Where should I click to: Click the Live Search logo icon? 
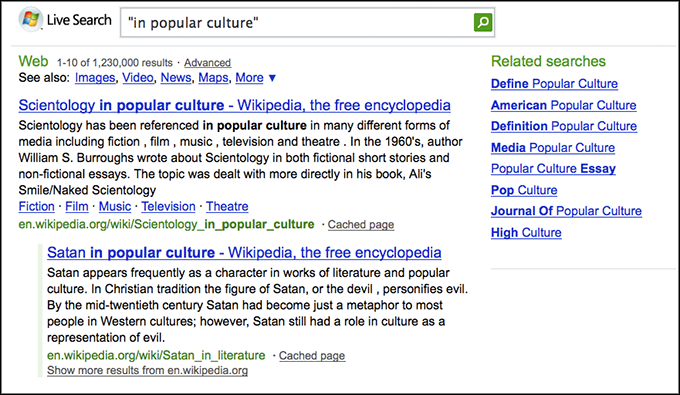coord(30,20)
